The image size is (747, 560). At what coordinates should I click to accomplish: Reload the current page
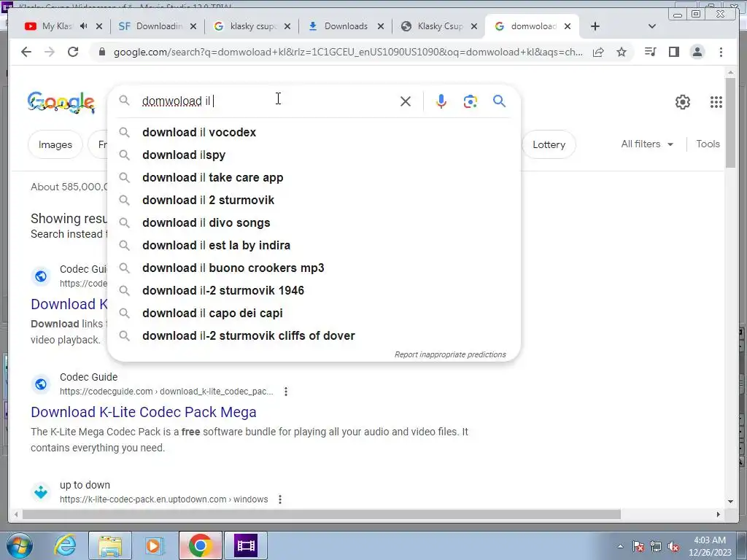coord(73,52)
